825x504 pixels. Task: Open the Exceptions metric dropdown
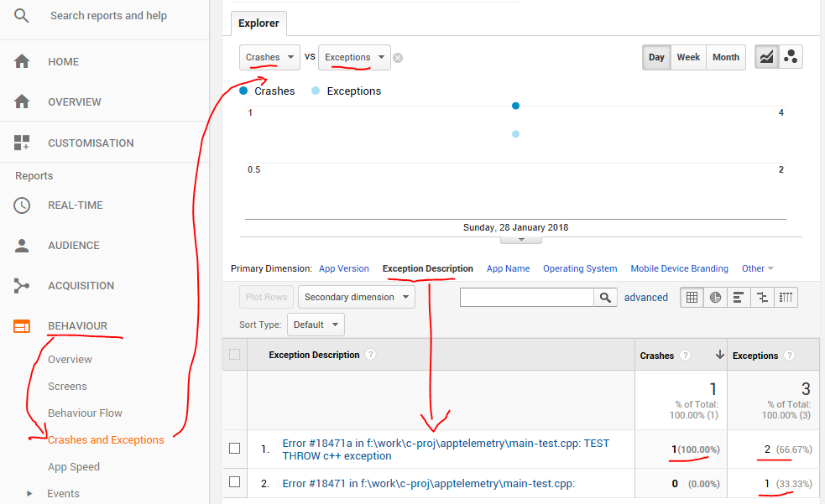click(x=354, y=57)
